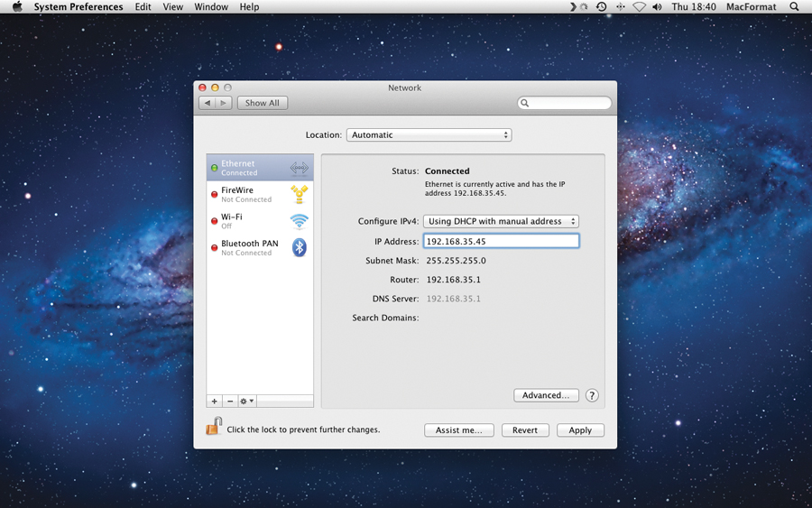Open the gear action menu under services
Screen dimensions: 812x508
(x=246, y=402)
